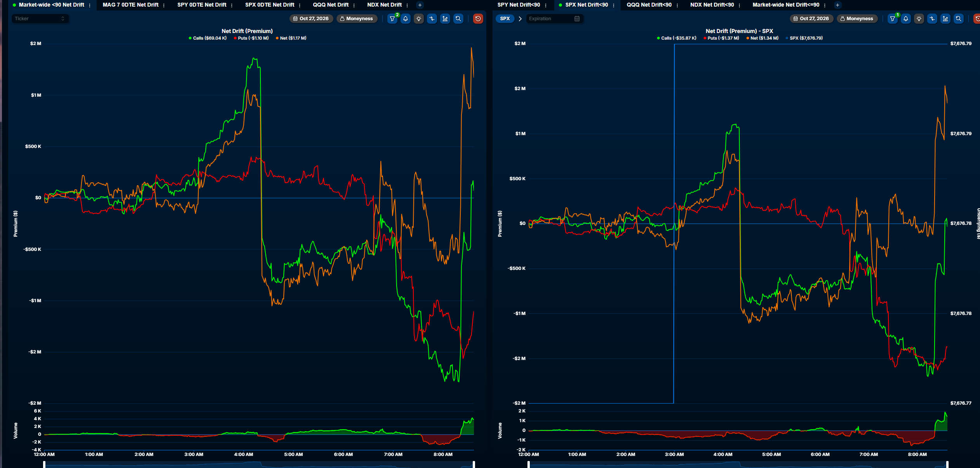Screen dimensions: 980x468
Task: Add a new tab in the right panel
Action: [x=838, y=5]
